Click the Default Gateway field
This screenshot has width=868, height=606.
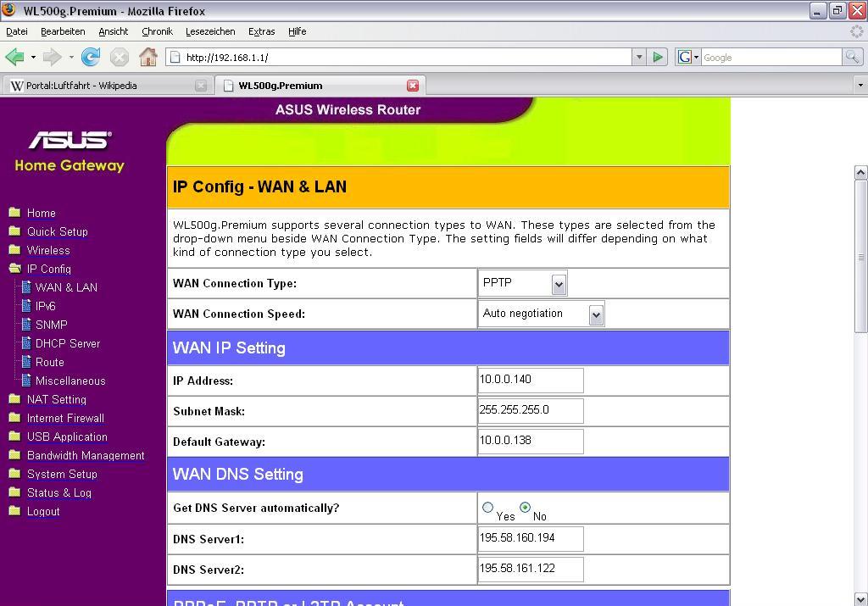pyautogui.click(x=531, y=442)
